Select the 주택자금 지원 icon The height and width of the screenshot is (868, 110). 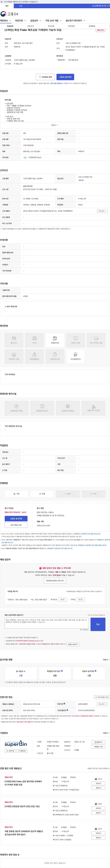(x=14, y=356)
